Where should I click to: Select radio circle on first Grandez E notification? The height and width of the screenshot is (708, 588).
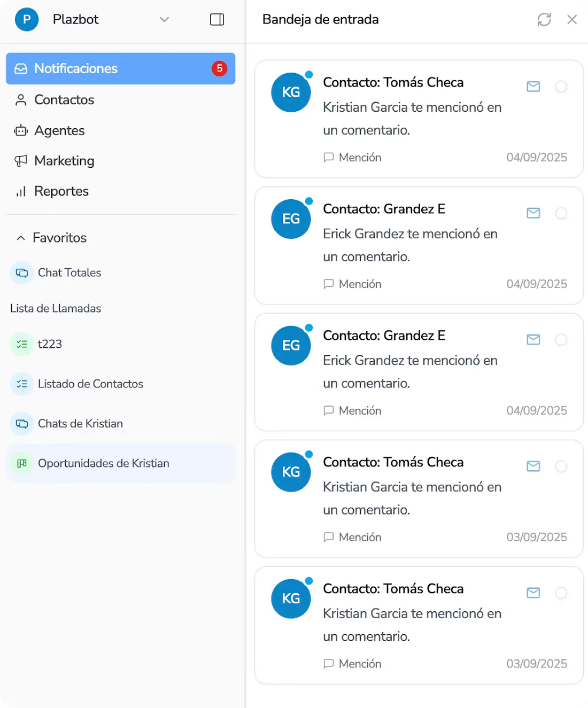pos(561,213)
